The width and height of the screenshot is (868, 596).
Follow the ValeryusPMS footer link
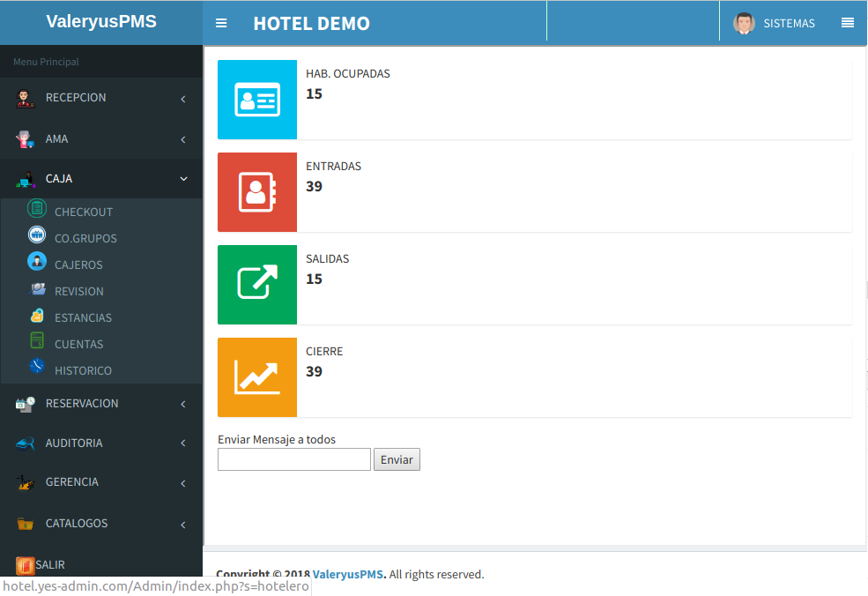[x=348, y=574]
